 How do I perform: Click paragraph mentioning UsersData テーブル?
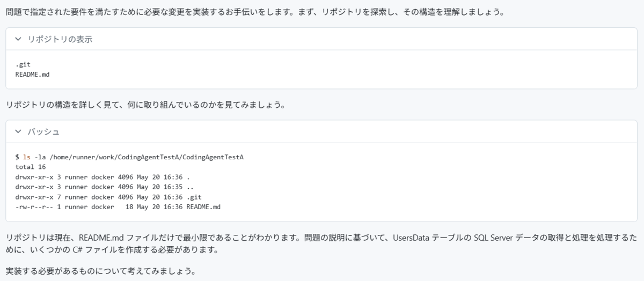coord(321,243)
